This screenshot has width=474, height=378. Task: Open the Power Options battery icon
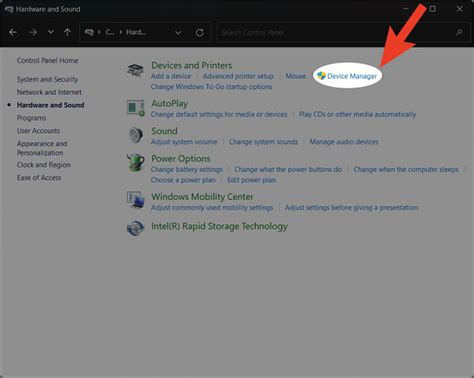click(136, 163)
